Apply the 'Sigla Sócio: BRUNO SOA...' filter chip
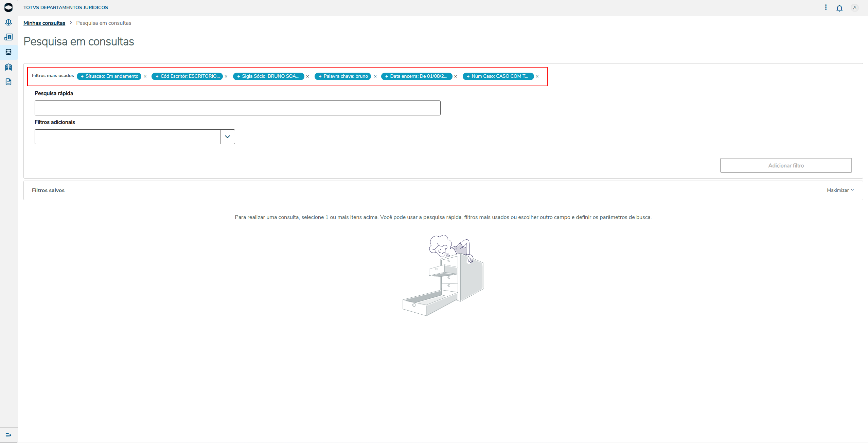868x443 pixels. coord(268,76)
